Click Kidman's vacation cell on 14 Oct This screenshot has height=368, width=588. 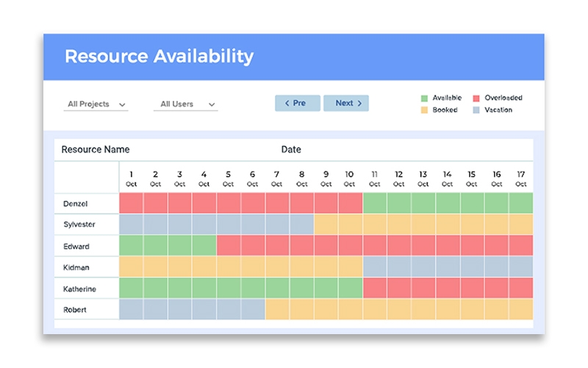[448, 267]
